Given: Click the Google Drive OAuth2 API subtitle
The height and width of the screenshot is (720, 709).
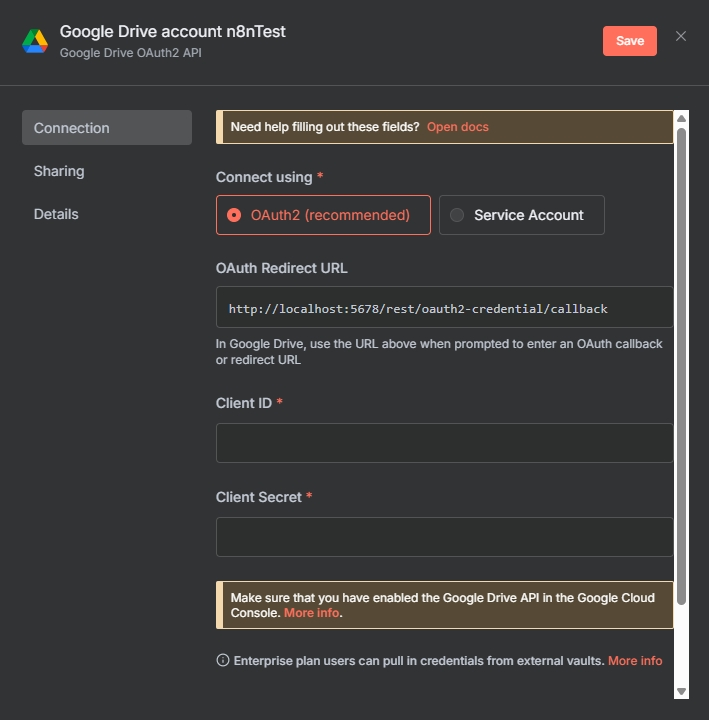Looking at the screenshot, I should click(130, 53).
